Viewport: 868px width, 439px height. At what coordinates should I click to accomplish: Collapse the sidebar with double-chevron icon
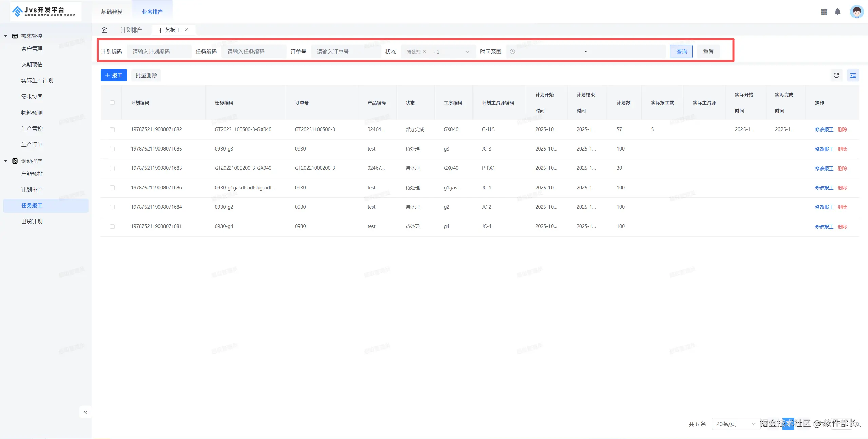pos(85,412)
